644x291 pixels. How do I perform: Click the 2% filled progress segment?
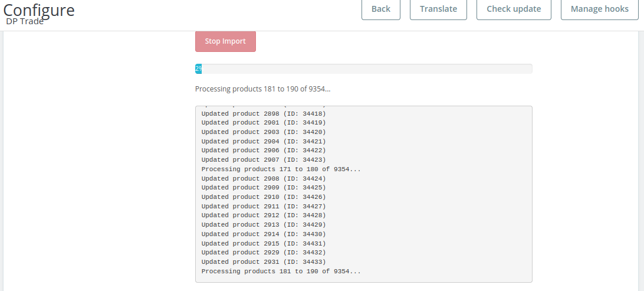tap(199, 69)
